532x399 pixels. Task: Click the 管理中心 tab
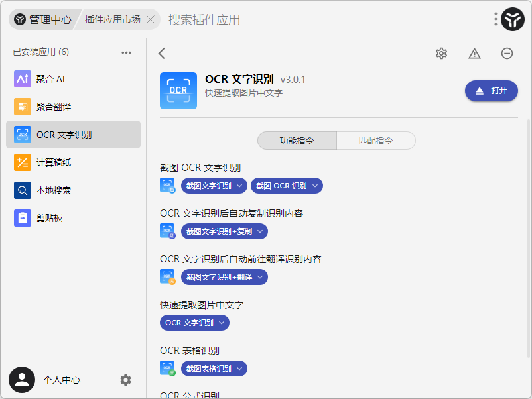pos(43,19)
